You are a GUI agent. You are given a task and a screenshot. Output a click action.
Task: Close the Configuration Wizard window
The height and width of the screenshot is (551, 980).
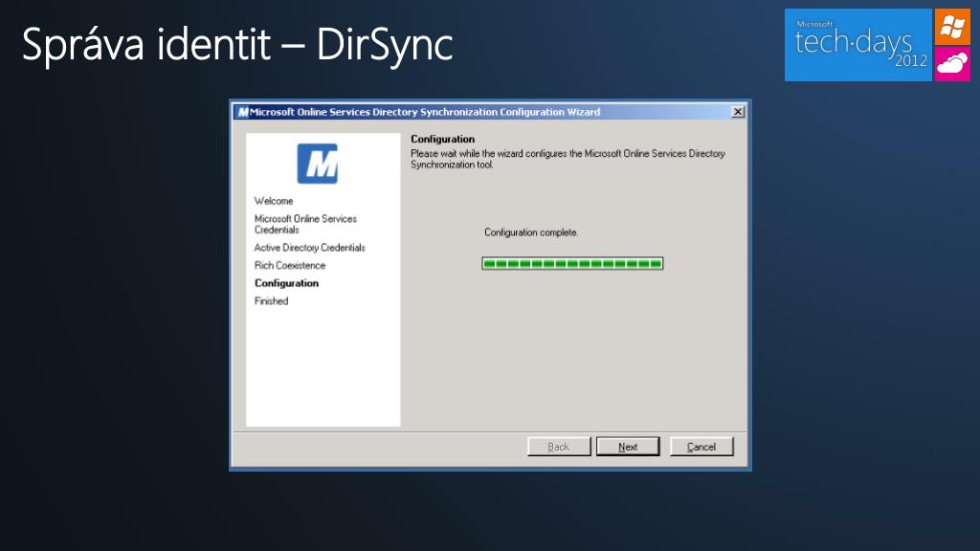pos(738,112)
